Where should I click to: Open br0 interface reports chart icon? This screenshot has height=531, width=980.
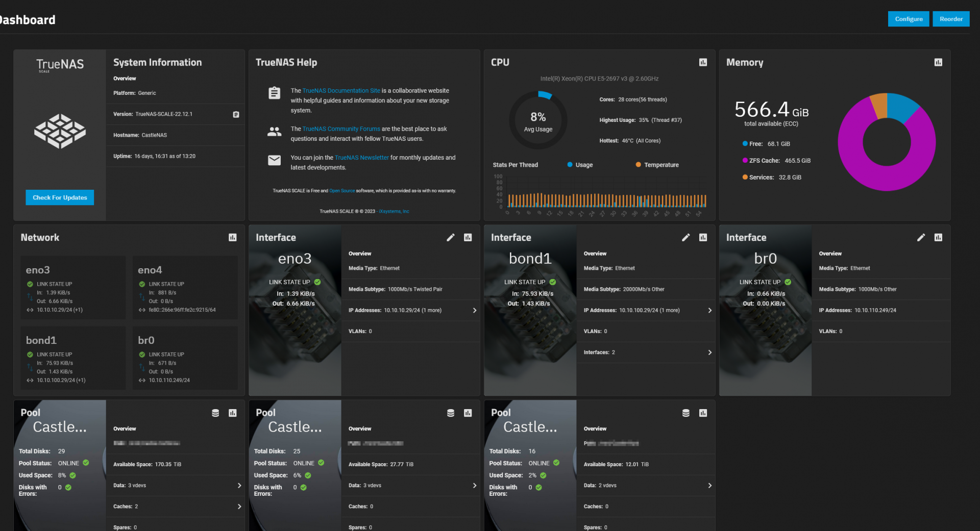pyautogui.click(x=939, y=237)
